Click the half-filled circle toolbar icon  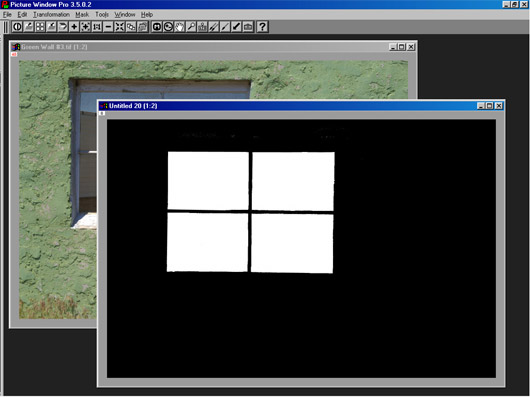17,27
